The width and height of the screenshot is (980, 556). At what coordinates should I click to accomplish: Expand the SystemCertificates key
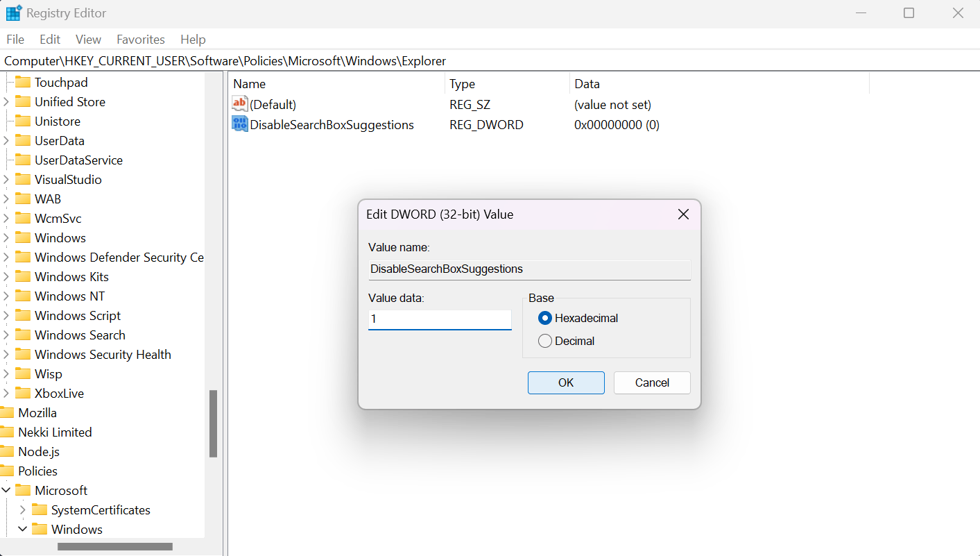pos(23,509)
